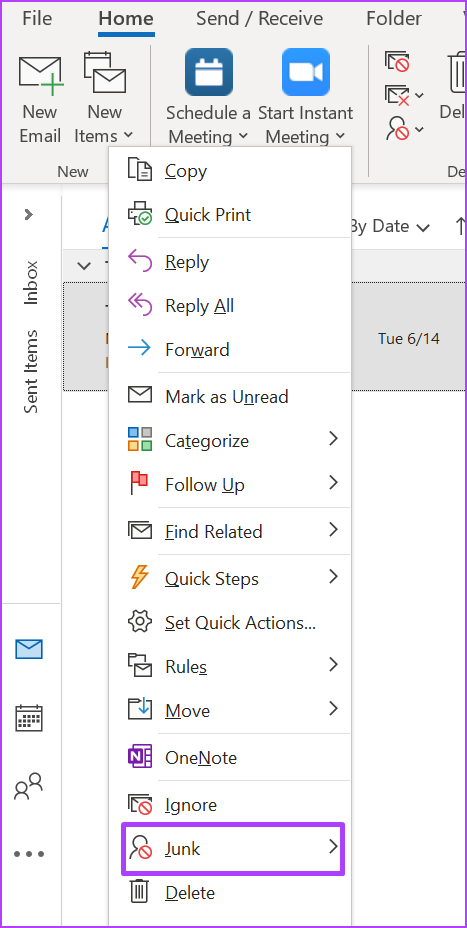This screenshot has width=467, height=928.
Task: Open the Junk submenu
Action: pyautogui.click(x=233, y=849)
